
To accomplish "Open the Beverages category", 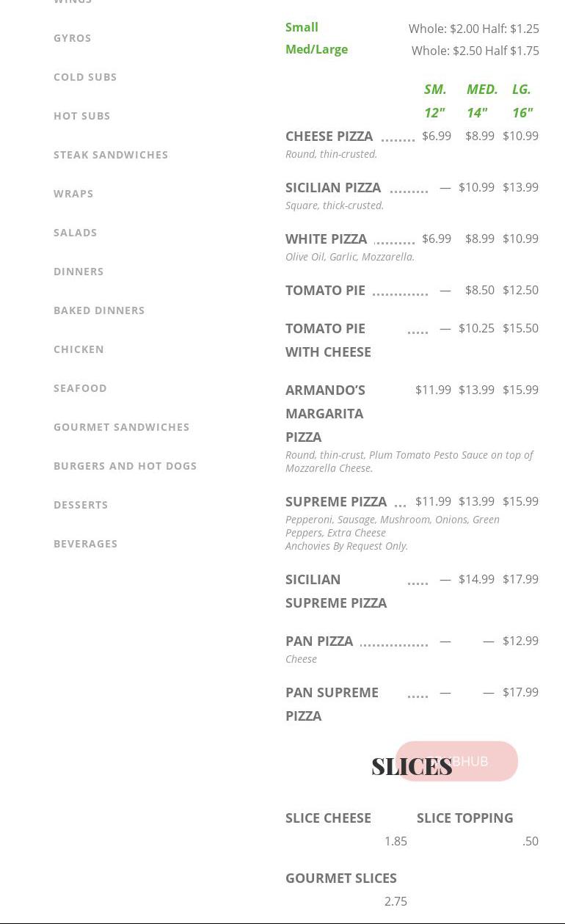I will click(86, 544).
